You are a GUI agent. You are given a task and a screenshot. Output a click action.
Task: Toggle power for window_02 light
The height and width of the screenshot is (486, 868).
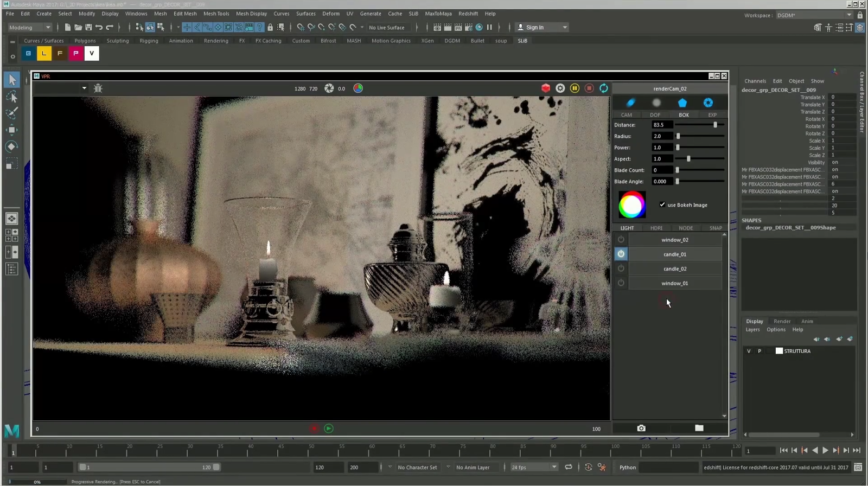(x=621, y=240)
